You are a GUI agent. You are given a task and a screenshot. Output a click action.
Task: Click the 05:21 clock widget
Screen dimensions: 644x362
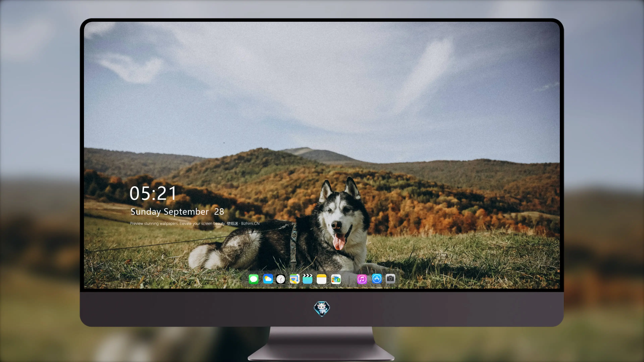153,193
